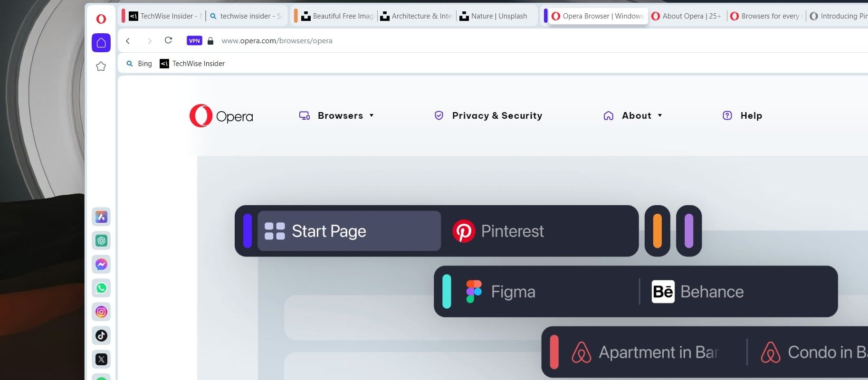The width and height of the screenshot is (868, 380).
Task: Open the Opera main menu icon
Action: pyautogui.click(x=101, y=19)
